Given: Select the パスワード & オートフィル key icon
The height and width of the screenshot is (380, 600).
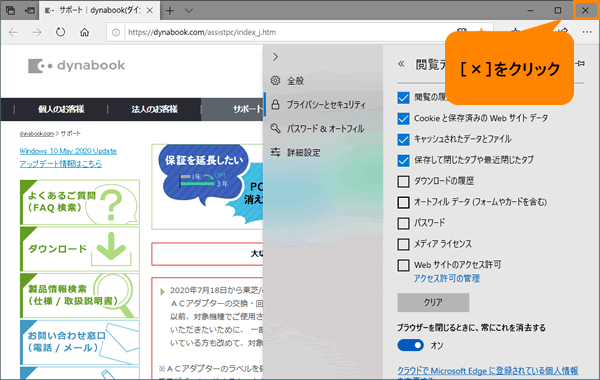Looking at the screenshot, I should tap(276, 128).
